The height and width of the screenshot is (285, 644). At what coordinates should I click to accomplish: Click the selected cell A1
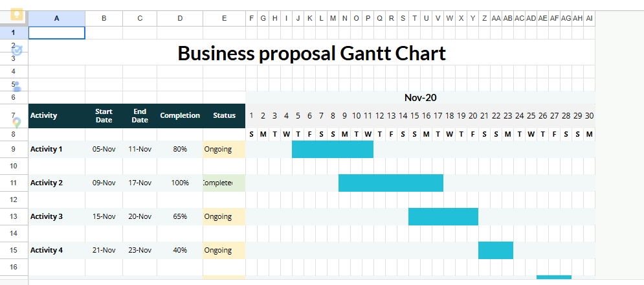point(57,32)
